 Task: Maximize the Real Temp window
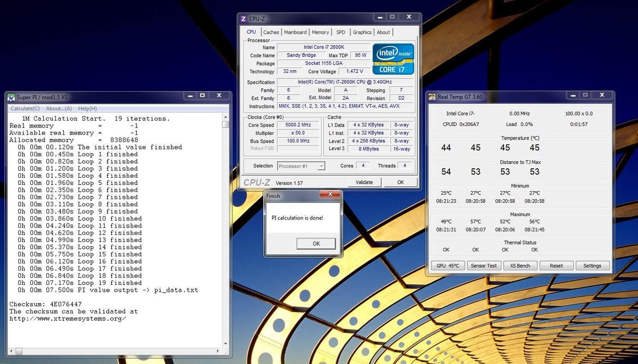click(585, 95)
